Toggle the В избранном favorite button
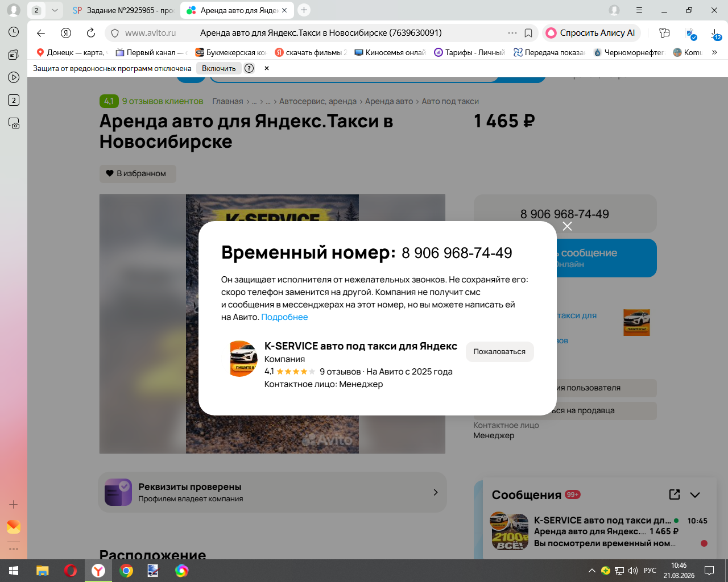 click(x=138, y=173)
